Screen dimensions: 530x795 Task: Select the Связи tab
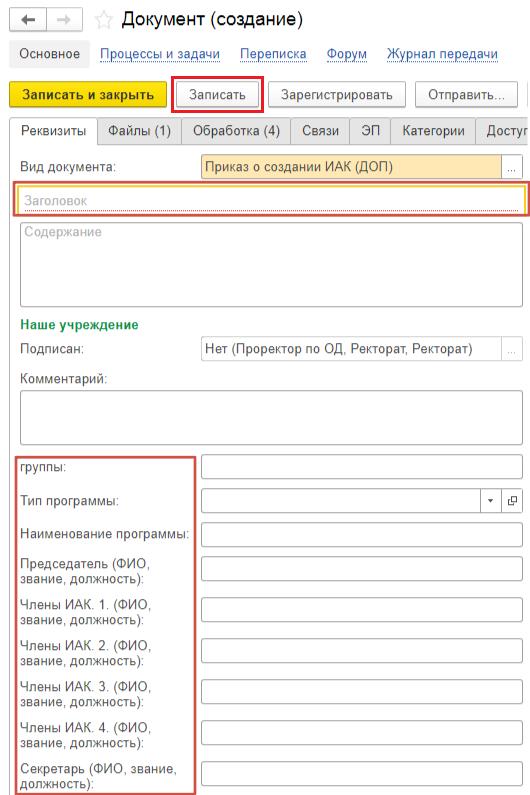coord(320,131)
